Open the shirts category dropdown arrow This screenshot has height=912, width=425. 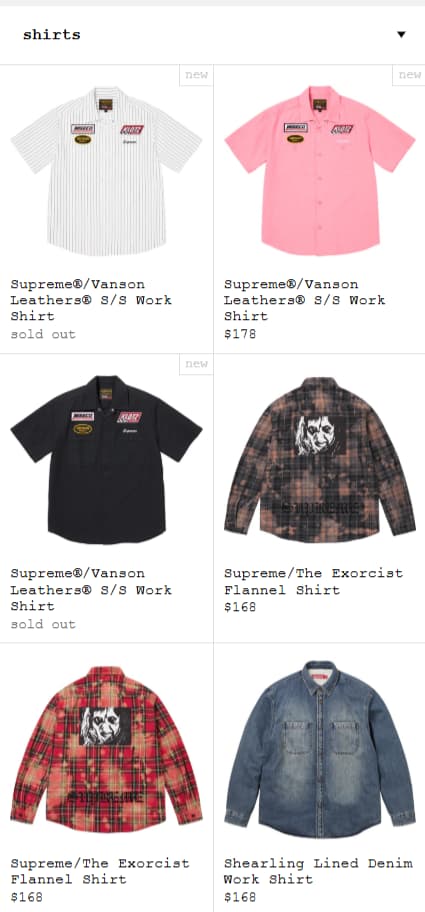coord(401,34)
